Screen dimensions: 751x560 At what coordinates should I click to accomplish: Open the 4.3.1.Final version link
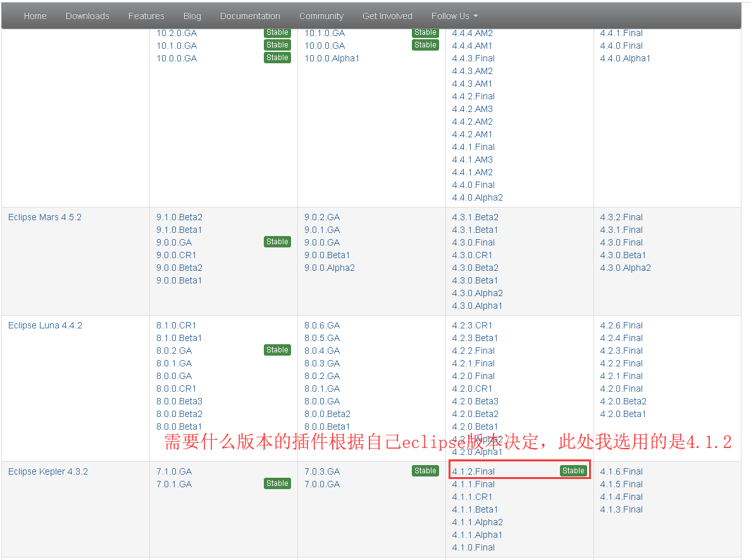pyautogui.click(x=621, y=230)
